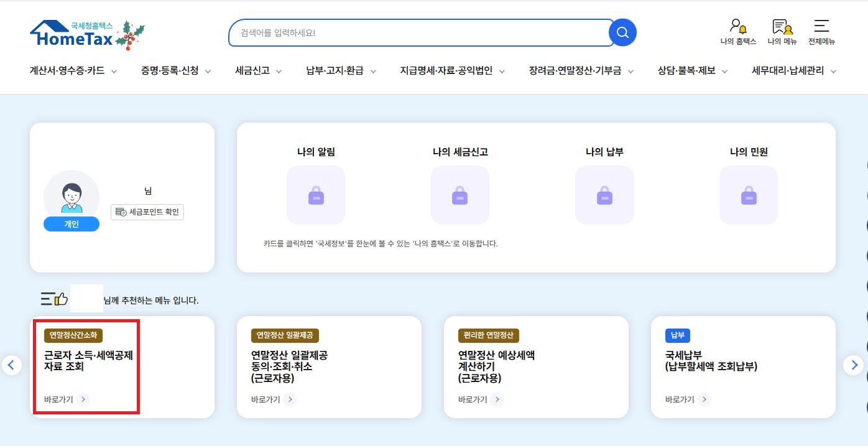Image resolution: width=868 pixels, height=448 pixels.
Task: Click the 나의 납부 lock card
Action: (604, 195)
